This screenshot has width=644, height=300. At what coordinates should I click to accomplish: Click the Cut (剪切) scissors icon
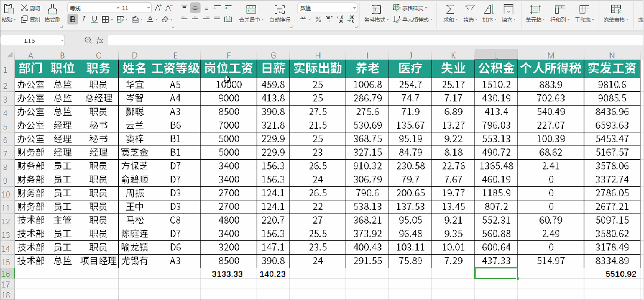pos(24,8)
